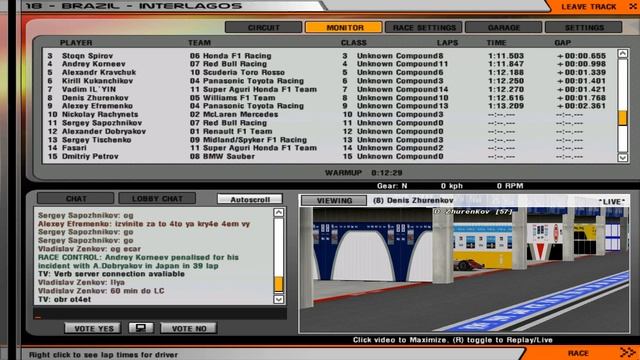
Task: Click the 0 RPM readout
Action: 510,186
